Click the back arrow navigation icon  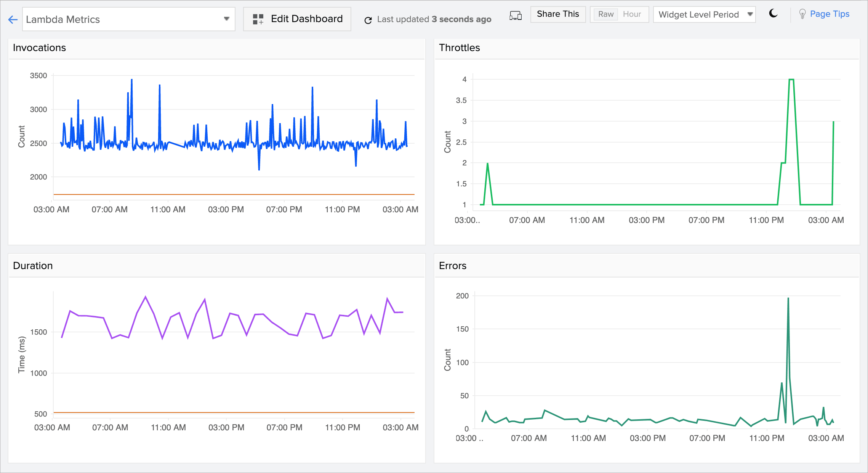13,19
